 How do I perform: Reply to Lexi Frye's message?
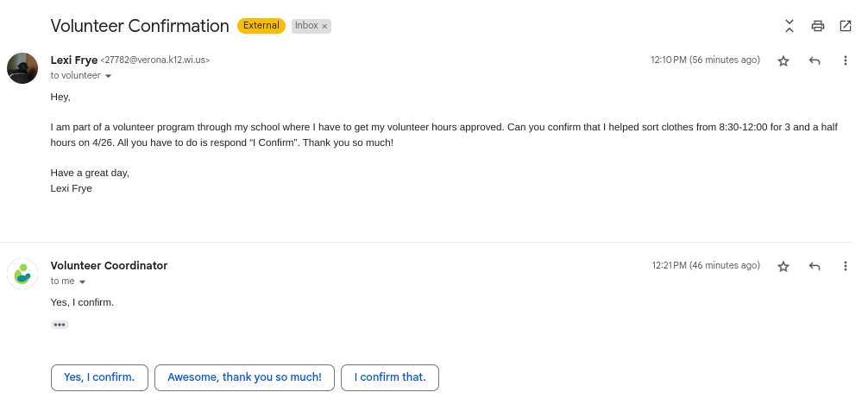coord(815,60)
